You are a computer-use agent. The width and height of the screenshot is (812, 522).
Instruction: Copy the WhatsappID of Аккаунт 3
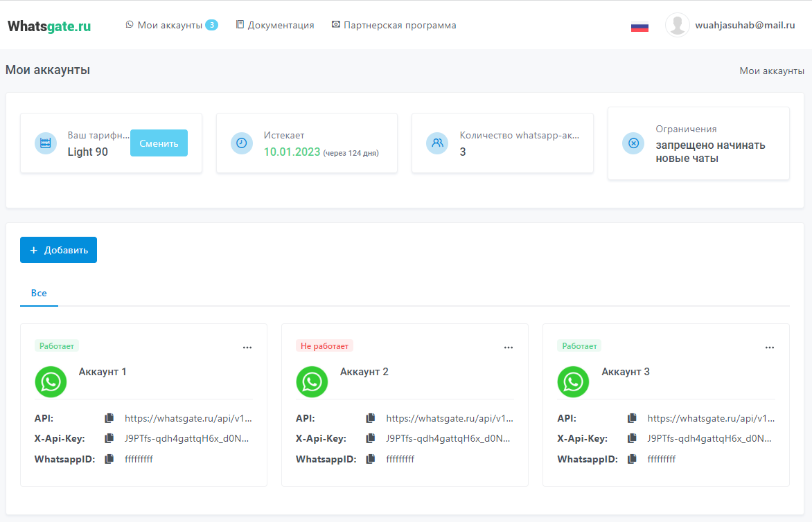(x=632, y=458)
